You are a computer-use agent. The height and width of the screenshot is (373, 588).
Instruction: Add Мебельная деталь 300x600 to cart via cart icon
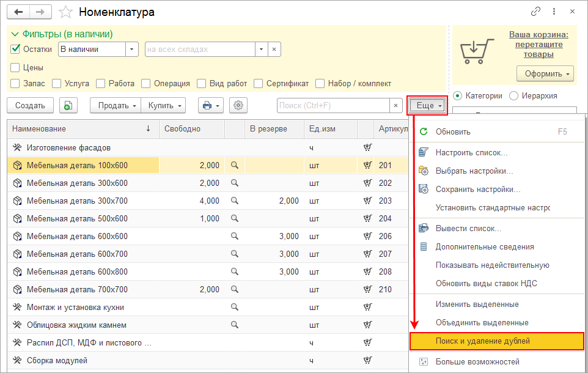[367, 183]
